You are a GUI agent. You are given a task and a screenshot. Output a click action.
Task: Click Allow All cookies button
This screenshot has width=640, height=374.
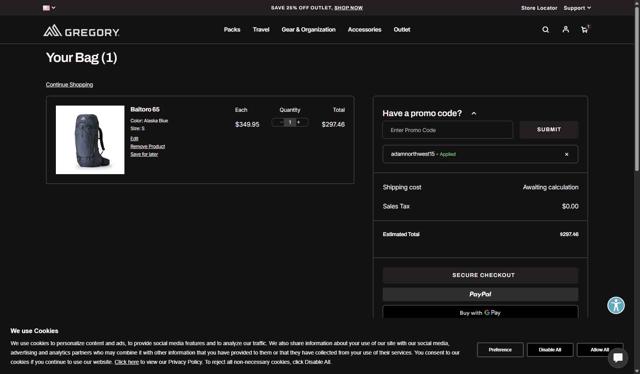coord(600,350)
